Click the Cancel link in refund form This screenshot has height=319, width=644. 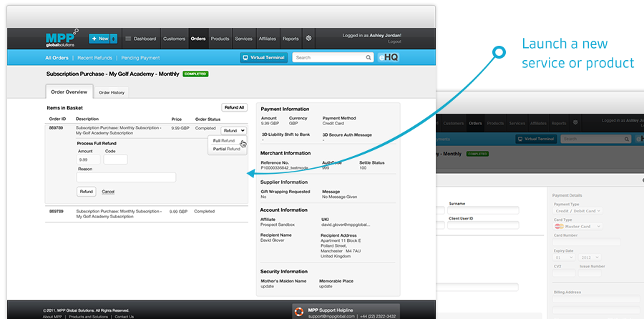pos(108,192)
